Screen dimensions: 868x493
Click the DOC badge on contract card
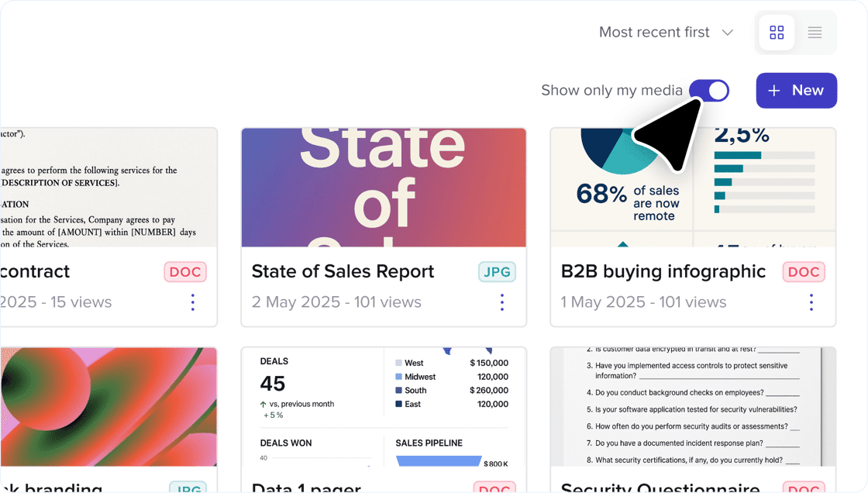[x=185, y=272]
